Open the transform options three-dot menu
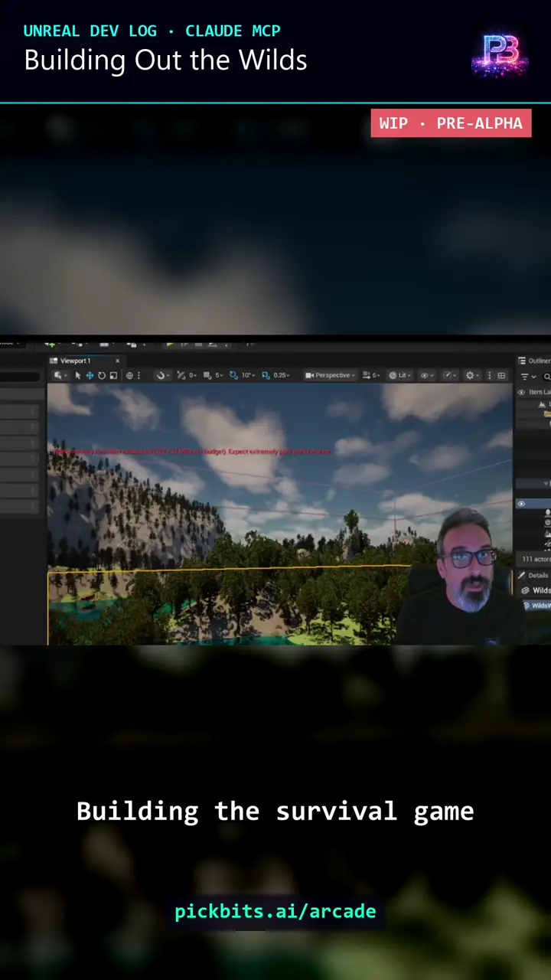The width and height of the screenshot is (551, 980). (x=139, y=375)
